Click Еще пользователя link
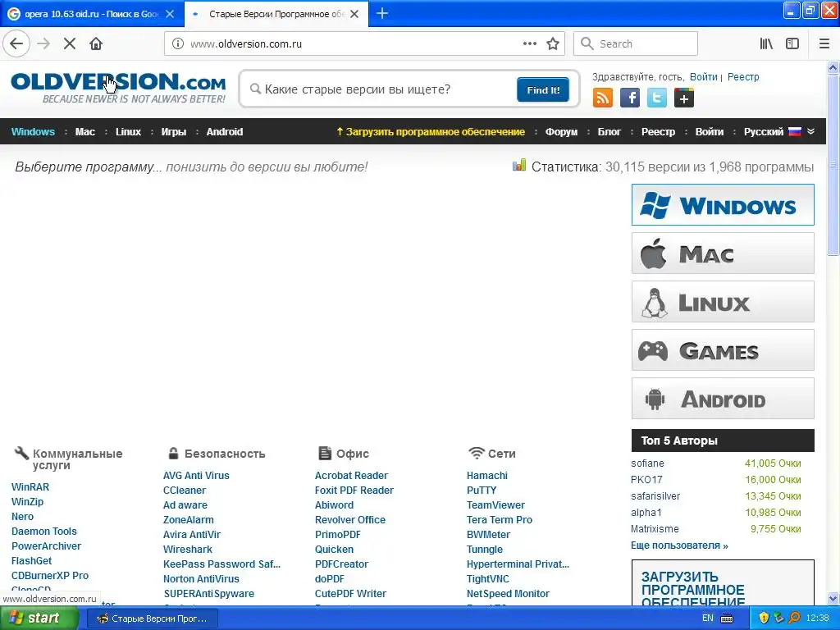This screenshot has width=840, height=630. pos(679,546)
